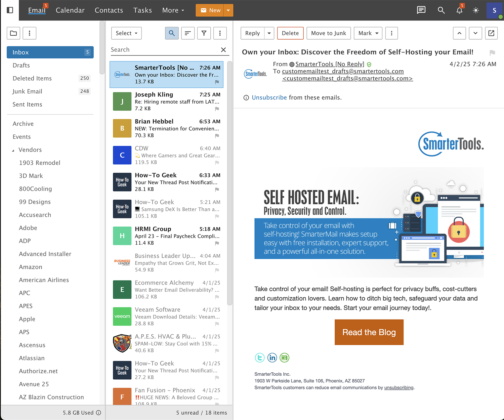The image size is (504, 420).
Task: Collapse the Vendors folder group
Action: [13, 150]
